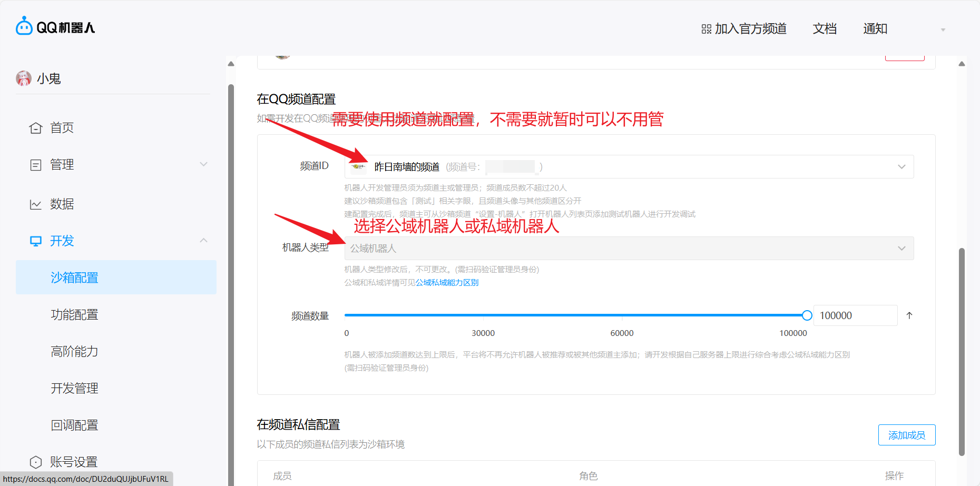Click the 成员 column header
This screenshot has height=486, width=980.
[282, 476]
